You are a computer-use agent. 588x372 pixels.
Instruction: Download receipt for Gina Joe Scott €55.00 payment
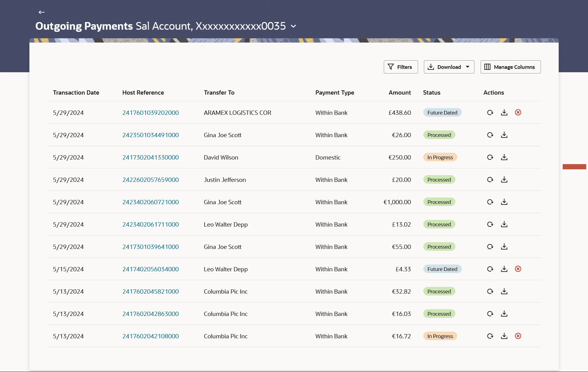[x=504, y=247]
